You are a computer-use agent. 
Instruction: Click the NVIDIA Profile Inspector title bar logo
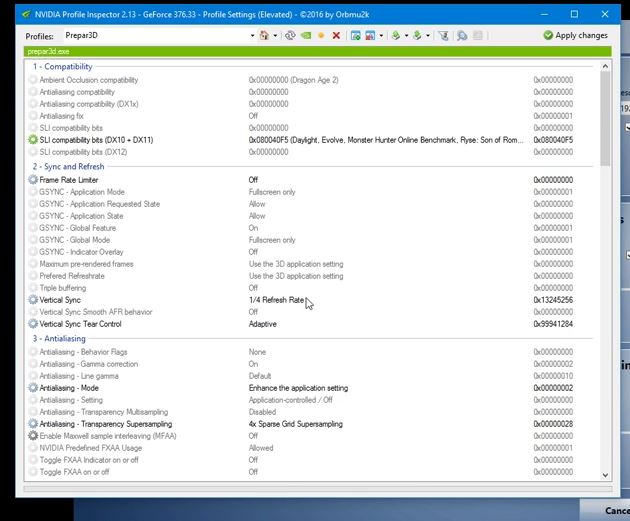click(x=27, y=14)
